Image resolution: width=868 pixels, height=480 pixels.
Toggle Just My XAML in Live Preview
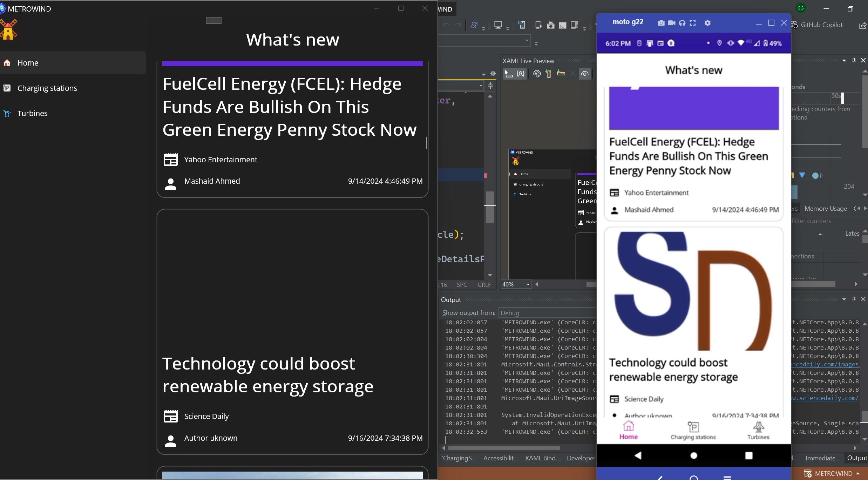(521, 74)
